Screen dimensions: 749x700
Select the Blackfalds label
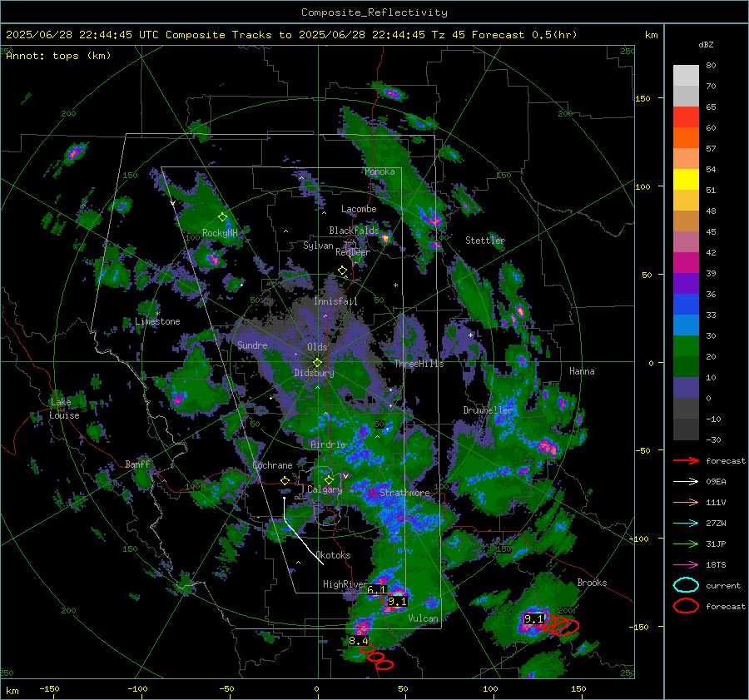[x=354, y=231]
